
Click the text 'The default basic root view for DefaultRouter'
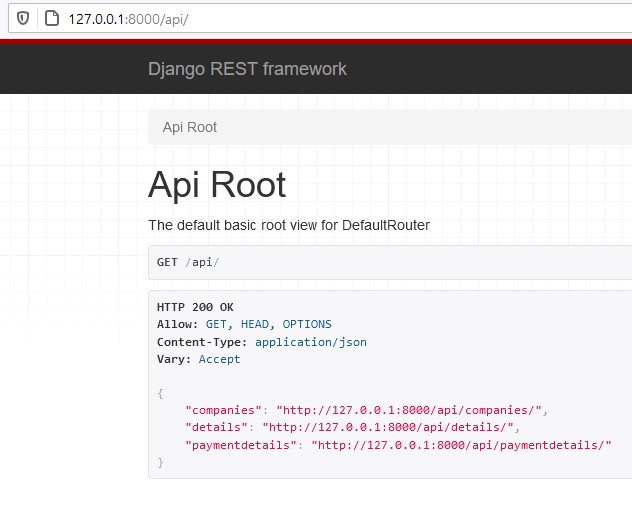(x=289, y=225)
